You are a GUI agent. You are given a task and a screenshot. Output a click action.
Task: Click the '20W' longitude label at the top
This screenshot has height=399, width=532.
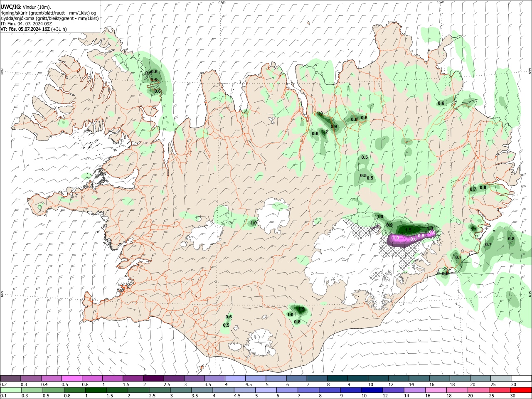pos(221,2)
